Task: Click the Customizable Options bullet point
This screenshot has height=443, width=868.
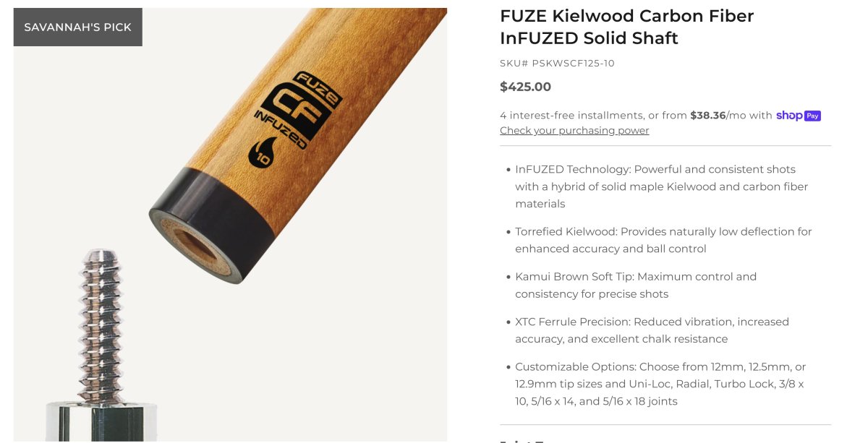Action: tap(660, 384)
